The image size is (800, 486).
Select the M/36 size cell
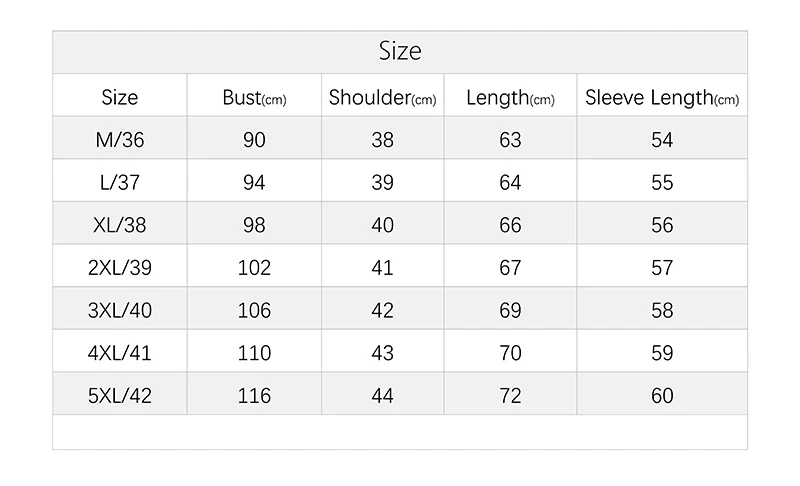point(120,140)
